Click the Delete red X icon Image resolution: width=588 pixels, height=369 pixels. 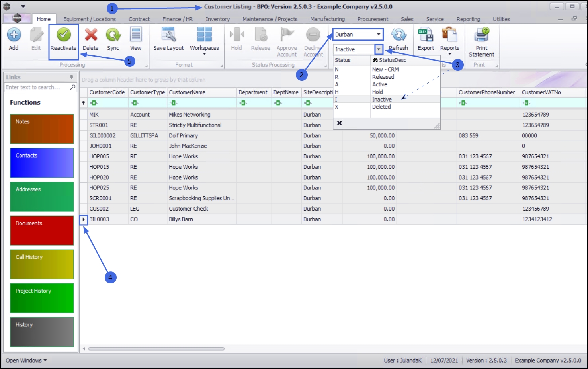pyautogui.click(x=91, y=35)
